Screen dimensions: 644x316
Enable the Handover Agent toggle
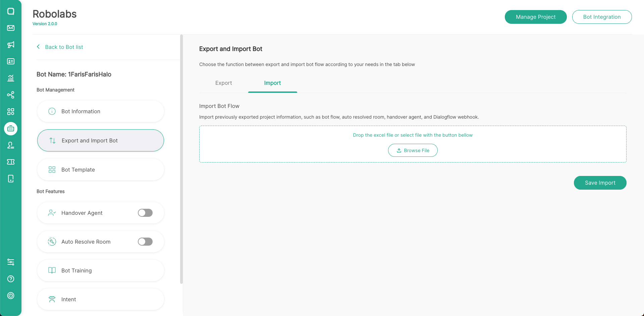tap(145, 213)
